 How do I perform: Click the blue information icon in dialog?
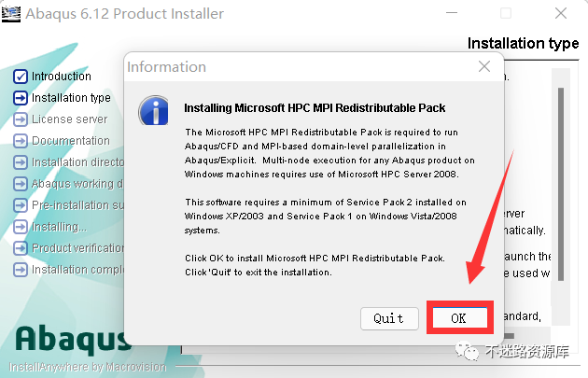click(154, 111)
